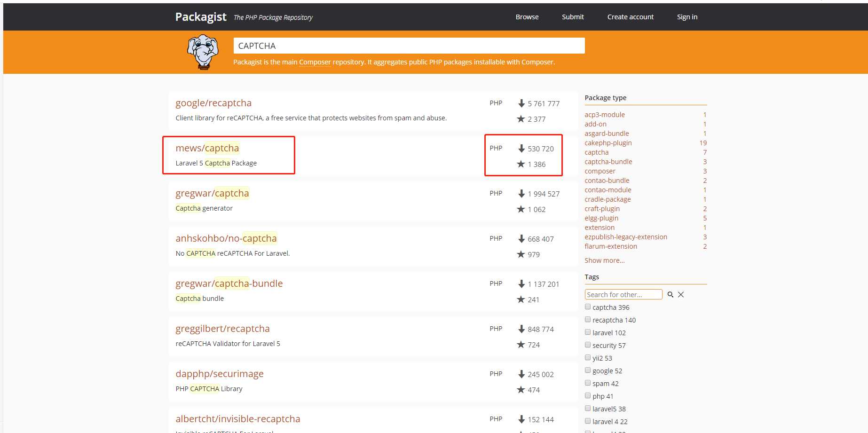
Task: Open the greggilbert/recaptcha package
Action: pos(222,329)
